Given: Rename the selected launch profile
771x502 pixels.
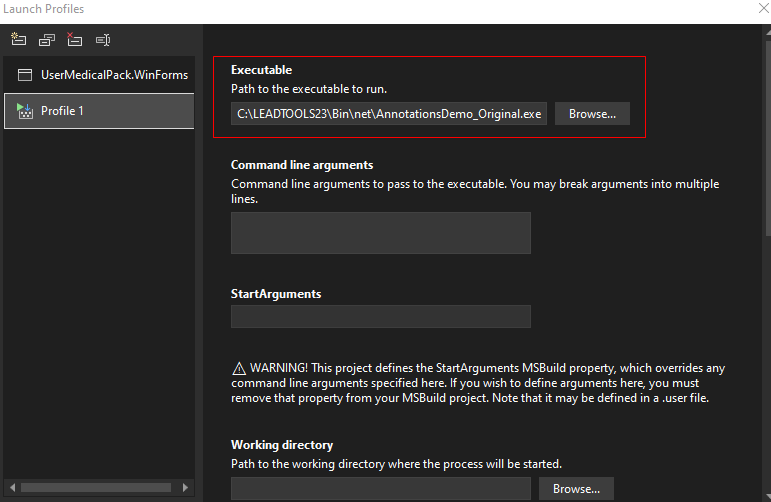Looking at the screenshot, I should pyautogui.click(x=102, y=40).
